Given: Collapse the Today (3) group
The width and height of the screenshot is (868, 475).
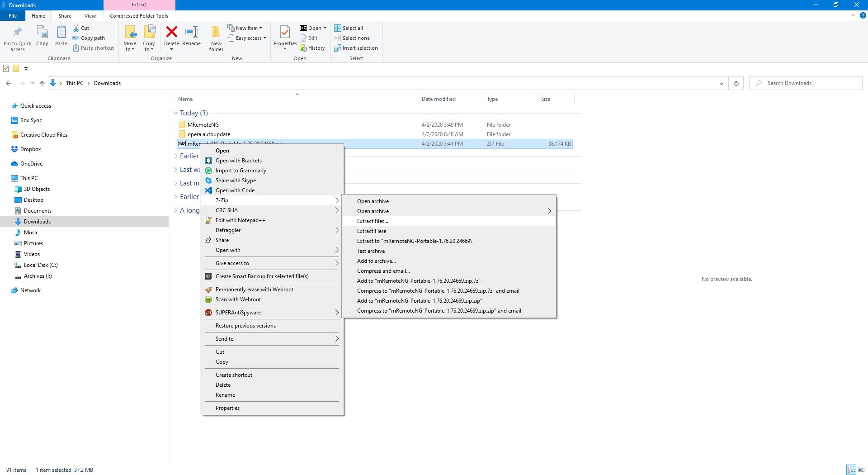Looking at the screenshot, I should (175, 113).
